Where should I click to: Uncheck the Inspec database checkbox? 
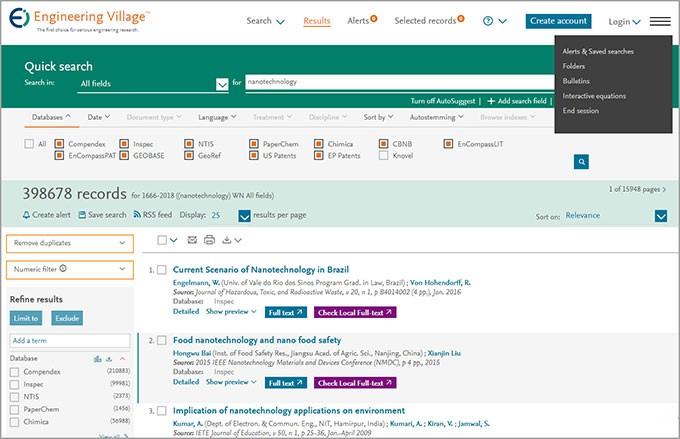[124, 144]
